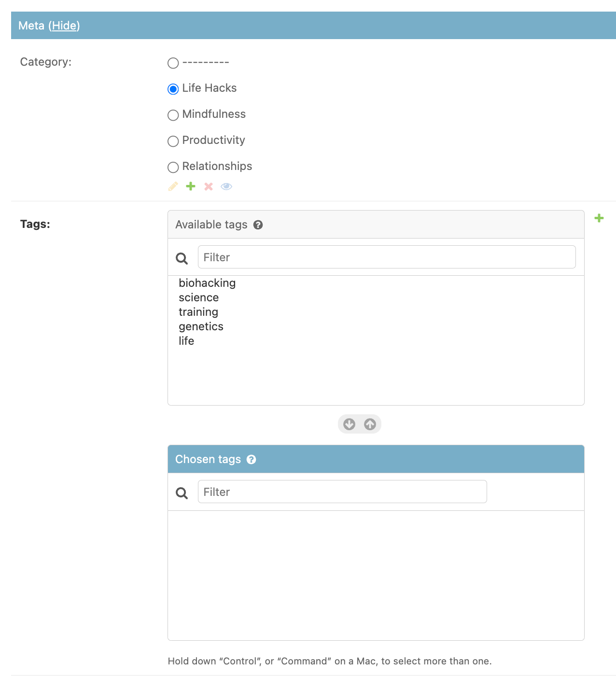The height and width of the screenshot is (676, 616).
Task: Move selected tags down to Chosen tags
Action: [x=349, y=424]
